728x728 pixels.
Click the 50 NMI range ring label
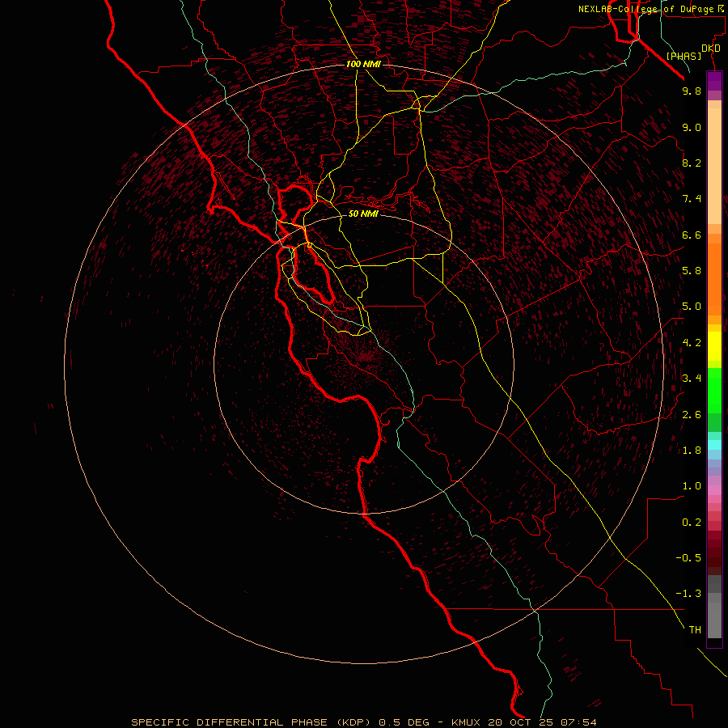click(x=363, y=214)
